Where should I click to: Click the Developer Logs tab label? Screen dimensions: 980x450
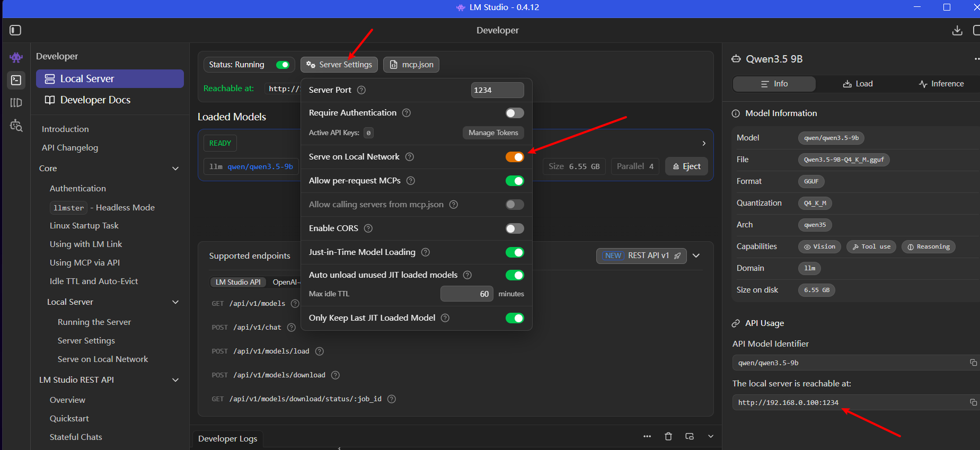pos(228,439)
